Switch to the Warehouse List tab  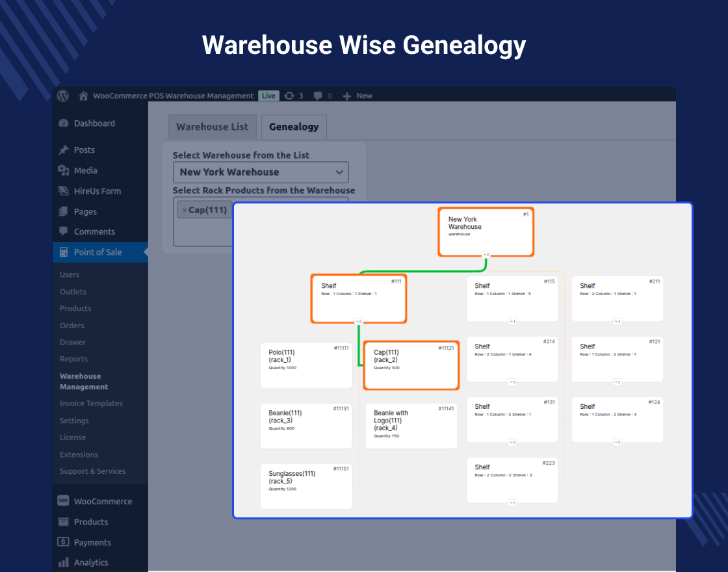coord(212,127)
